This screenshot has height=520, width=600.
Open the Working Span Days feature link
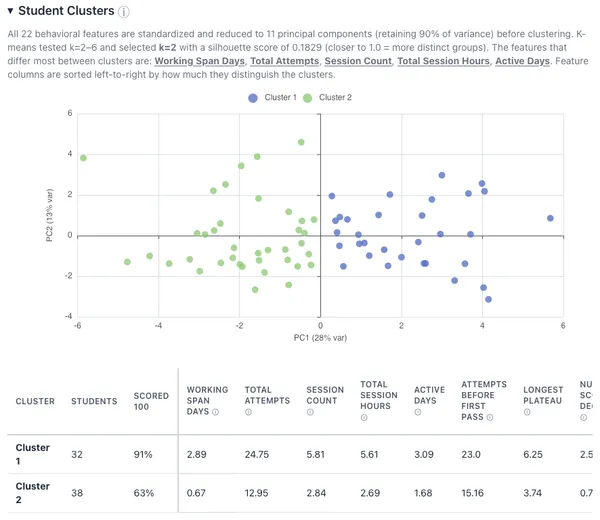click(x=199, y=61)
